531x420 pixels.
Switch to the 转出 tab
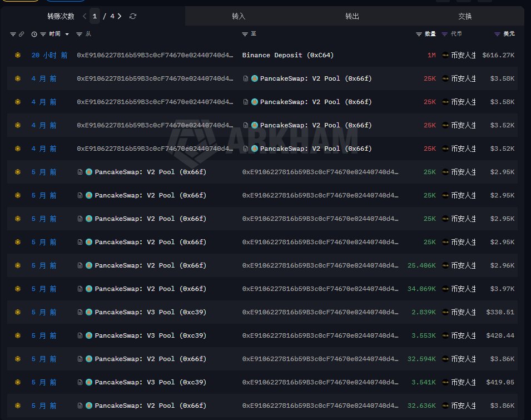point(352,16)
